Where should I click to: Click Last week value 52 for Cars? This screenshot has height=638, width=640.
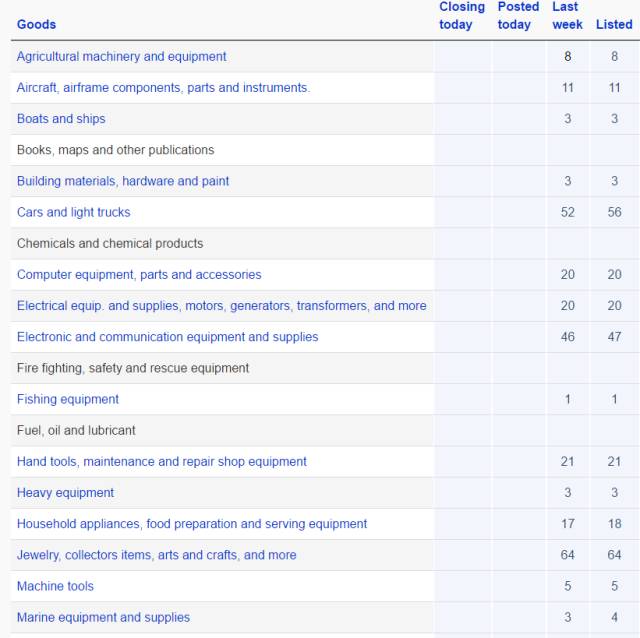pyautogui.click(x=567, y=212)
